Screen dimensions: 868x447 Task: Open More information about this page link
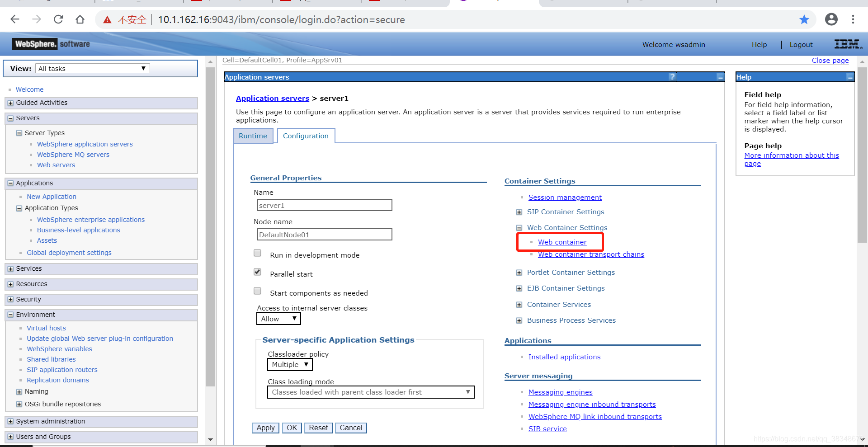coord(791,159)
